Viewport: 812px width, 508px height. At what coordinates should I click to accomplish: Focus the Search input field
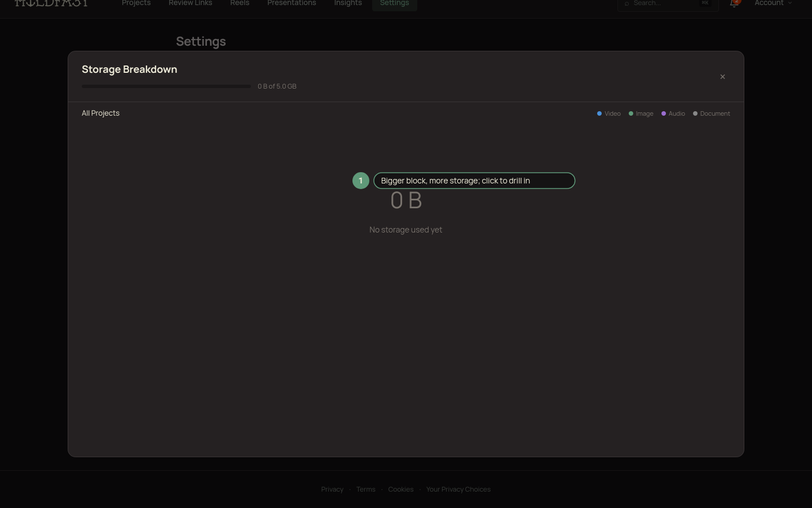point(668,4)
